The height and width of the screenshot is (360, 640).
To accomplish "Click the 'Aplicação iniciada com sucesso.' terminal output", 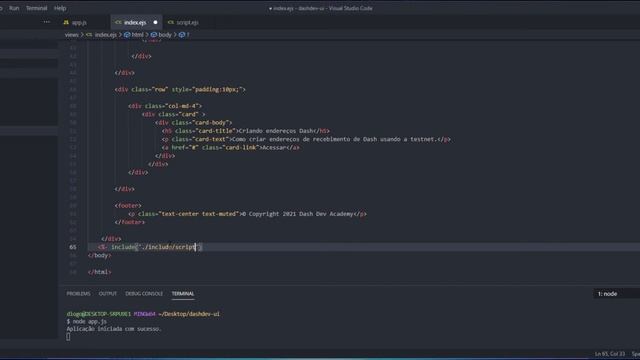I will tap(114, 329).
